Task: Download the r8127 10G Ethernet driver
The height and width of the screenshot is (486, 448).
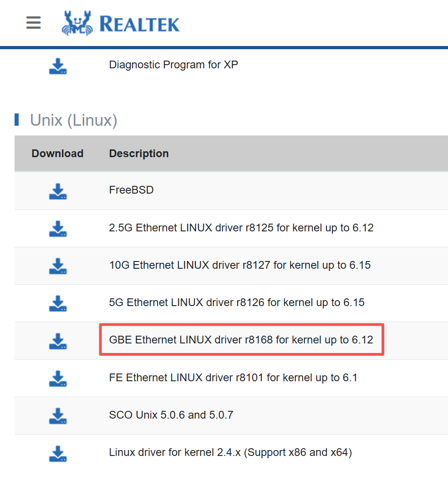Action: [x=58, y=266]
